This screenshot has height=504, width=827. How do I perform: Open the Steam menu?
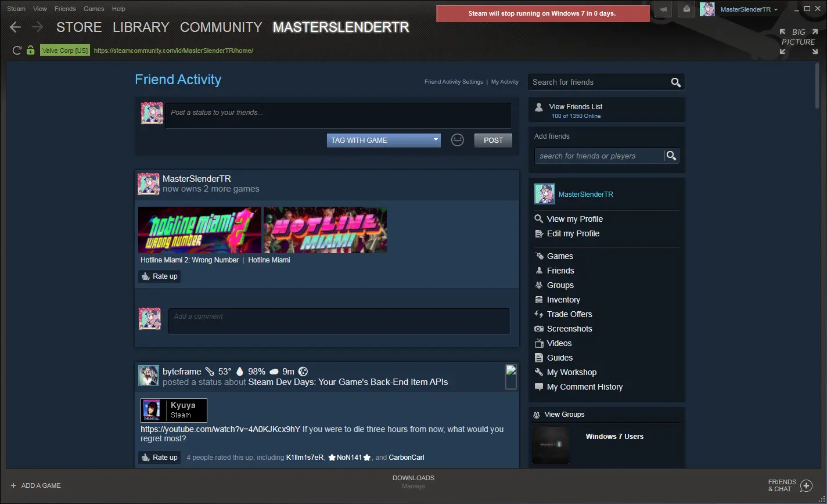click(x=16, y=9)
